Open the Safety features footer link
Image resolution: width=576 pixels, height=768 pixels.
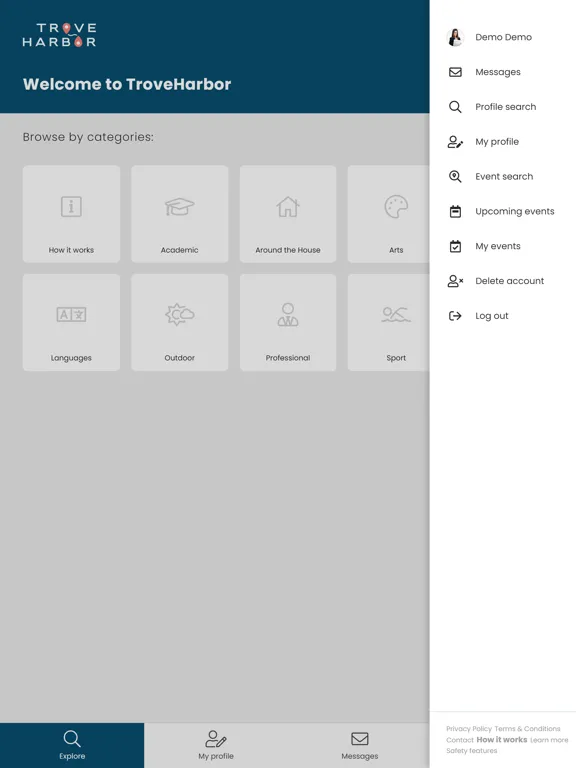click(x=471, y=751)
